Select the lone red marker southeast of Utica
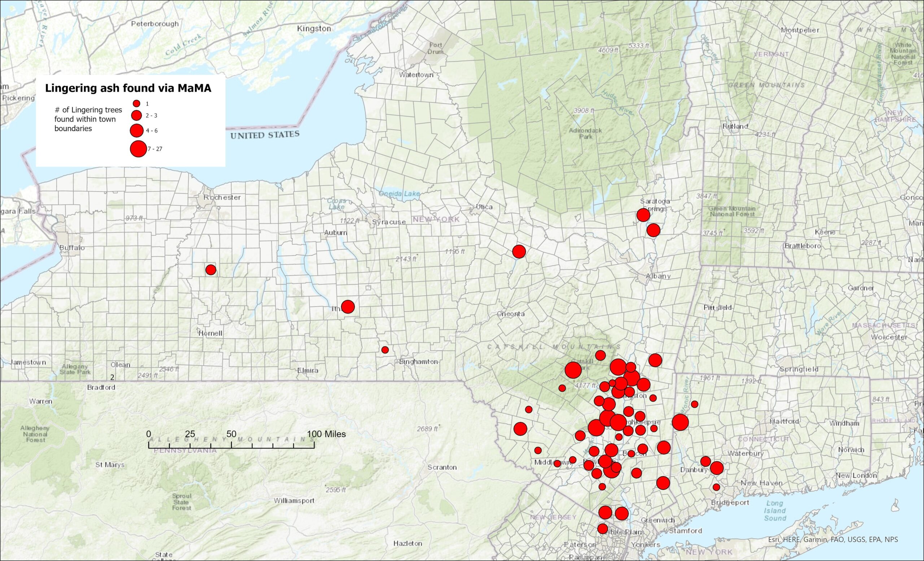 click(519, 252)
